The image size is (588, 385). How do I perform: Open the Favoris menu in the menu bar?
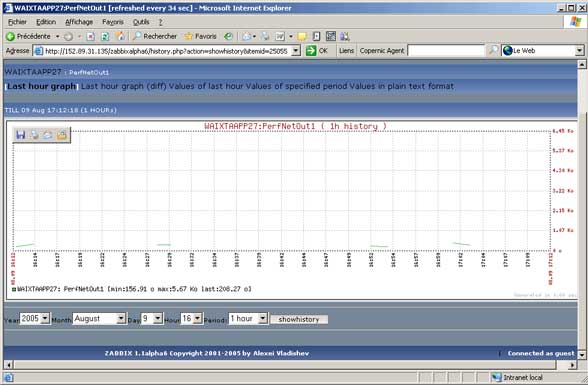click(112, 22)
